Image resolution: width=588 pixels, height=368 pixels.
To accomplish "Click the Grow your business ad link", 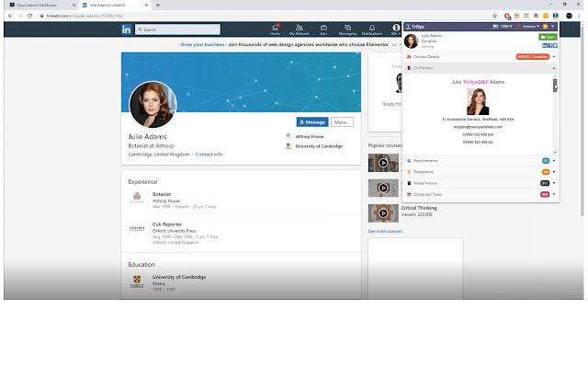I will 202,44.
